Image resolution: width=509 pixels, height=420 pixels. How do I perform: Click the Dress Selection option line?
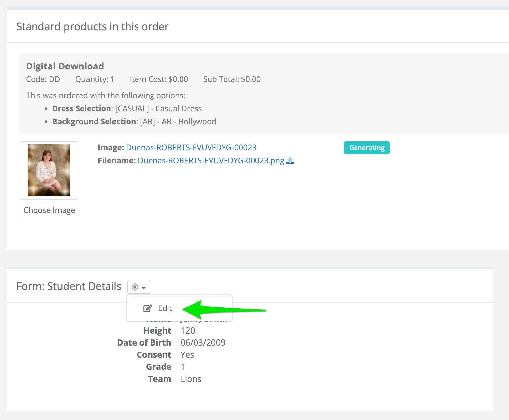(127, 108)
